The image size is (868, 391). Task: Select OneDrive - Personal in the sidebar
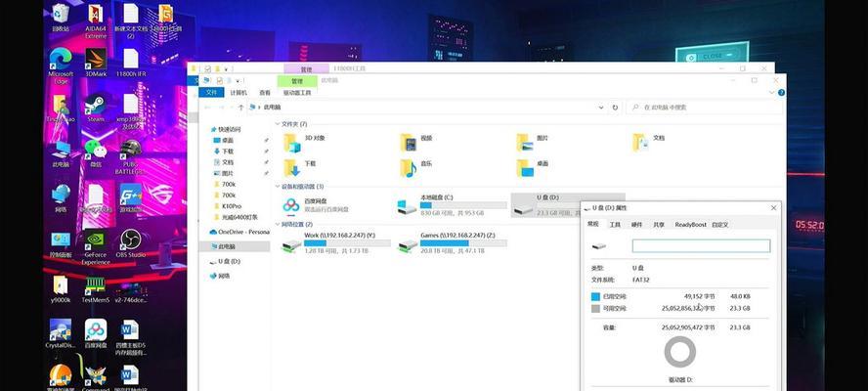[x=242, y=232]
